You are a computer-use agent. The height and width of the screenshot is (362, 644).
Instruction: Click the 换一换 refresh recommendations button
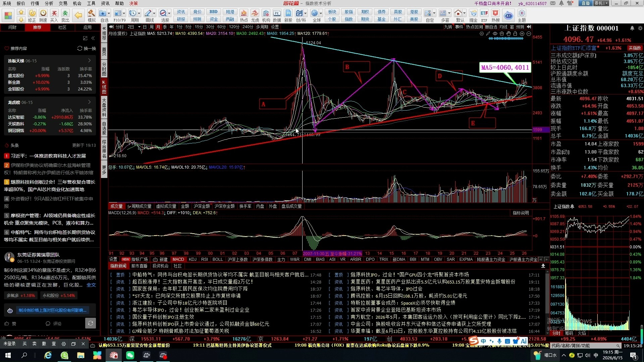tap(87, 48)
